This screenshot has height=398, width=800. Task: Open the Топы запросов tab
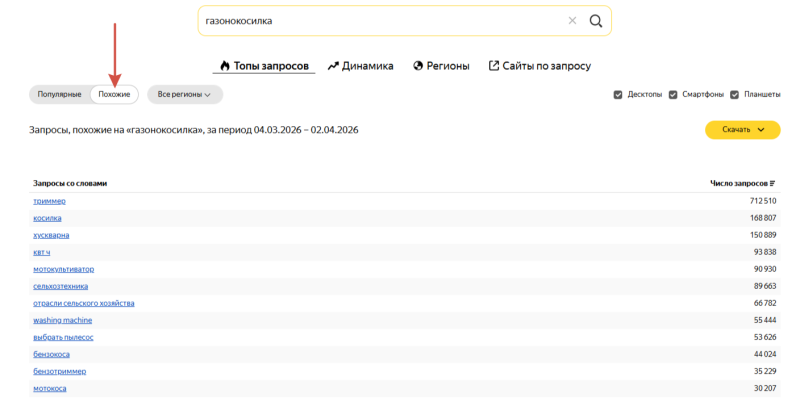[x=264, y=66]
